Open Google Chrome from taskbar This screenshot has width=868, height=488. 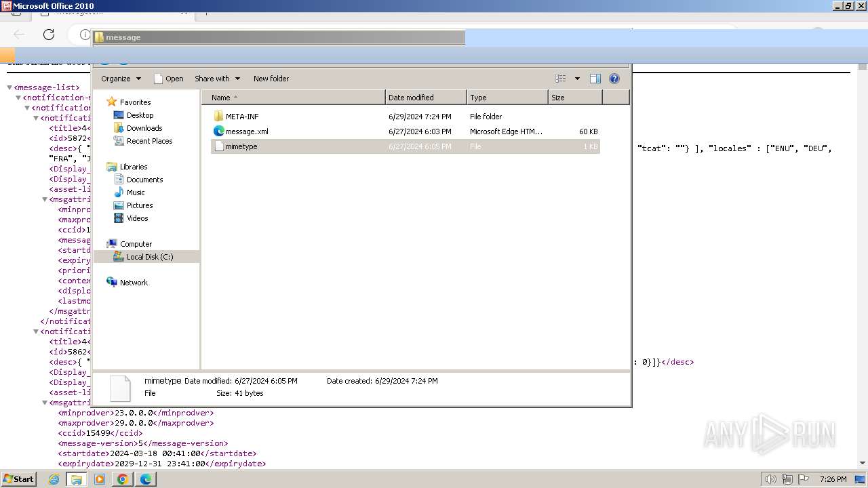(x=123, y=479)
